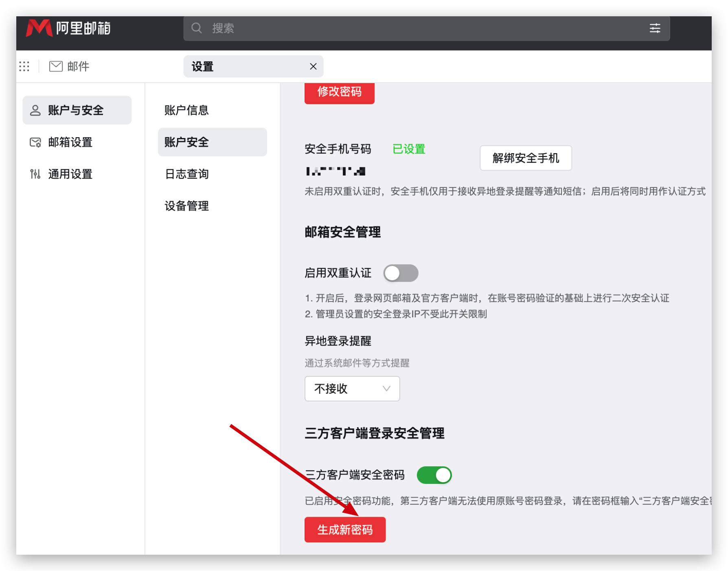Open the app grid launcher

(24, 66)
